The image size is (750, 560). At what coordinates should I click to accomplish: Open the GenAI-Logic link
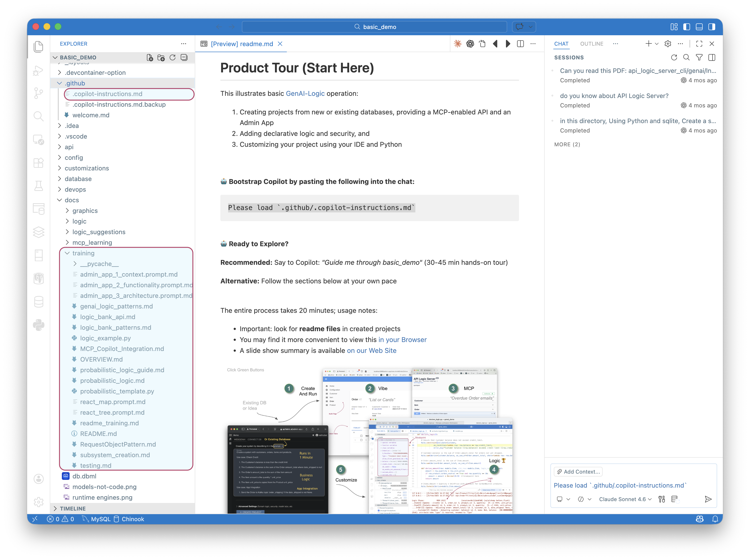click(x=305, y=93)
